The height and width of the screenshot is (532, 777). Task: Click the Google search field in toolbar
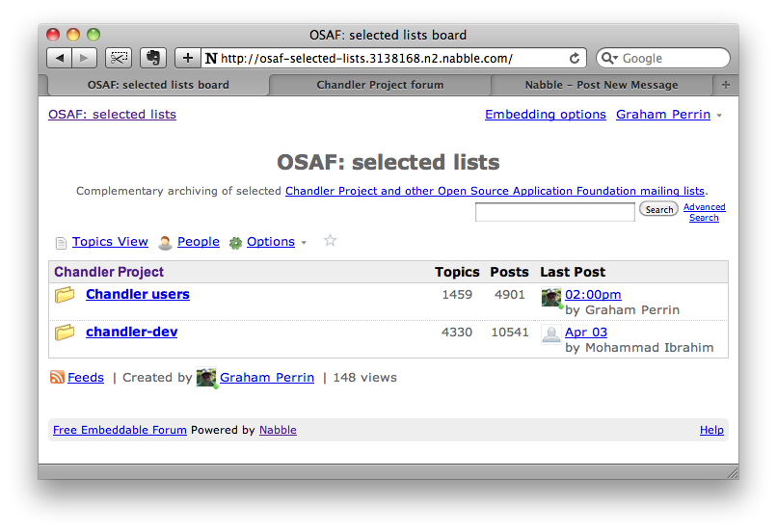point(670,58)
